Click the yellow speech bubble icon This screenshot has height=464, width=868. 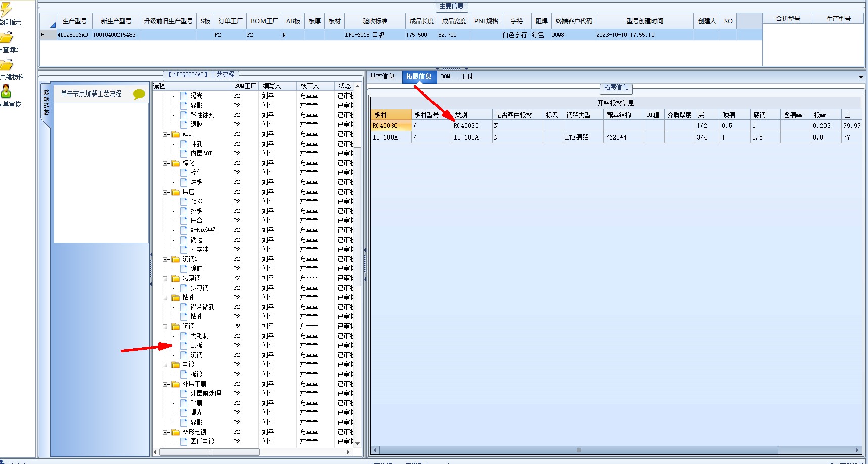(139, 94)
